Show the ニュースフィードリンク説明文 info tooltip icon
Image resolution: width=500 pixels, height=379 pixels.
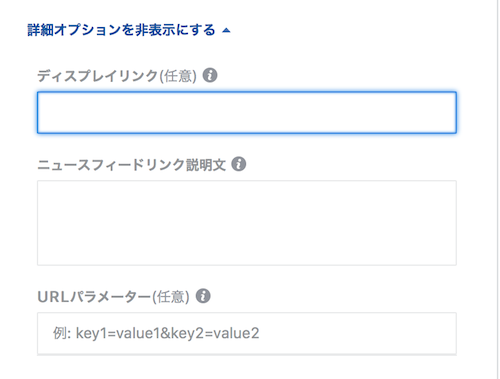click(x=239, y=164)
